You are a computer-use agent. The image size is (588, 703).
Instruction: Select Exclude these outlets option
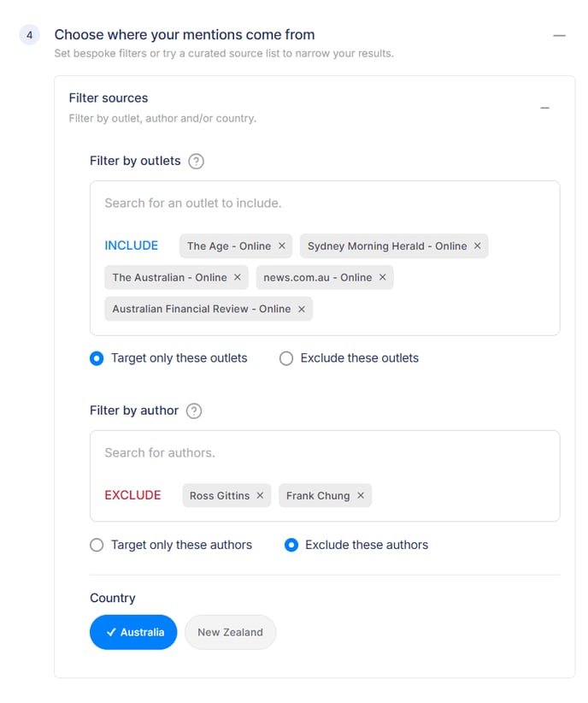(x=286, y=358)
